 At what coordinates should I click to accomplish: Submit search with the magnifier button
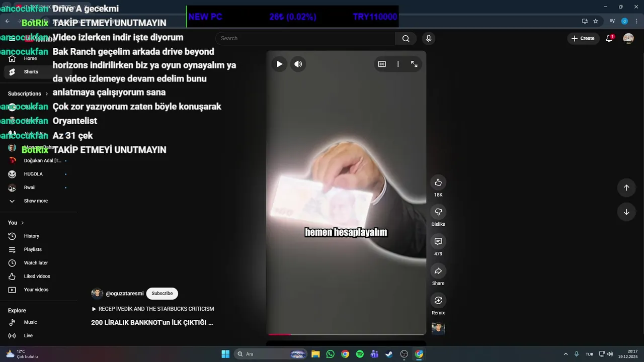coord(406,38)
